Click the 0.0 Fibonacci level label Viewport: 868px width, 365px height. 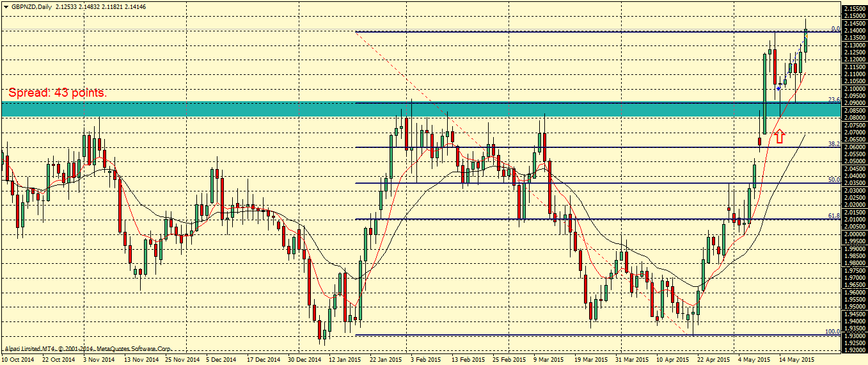(835, 29)
